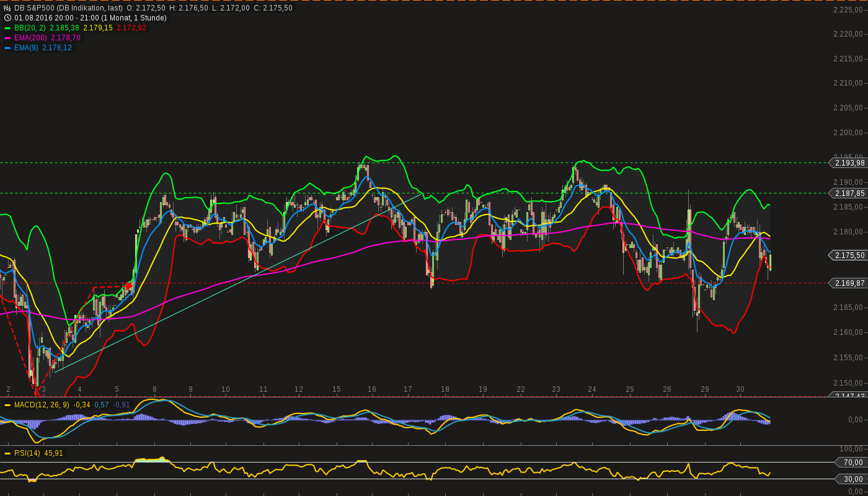This screenshot has width=868, height=496.
Task: Click the MACD(12, 26, 9) indicator label
Action: (x=42, y=405)
